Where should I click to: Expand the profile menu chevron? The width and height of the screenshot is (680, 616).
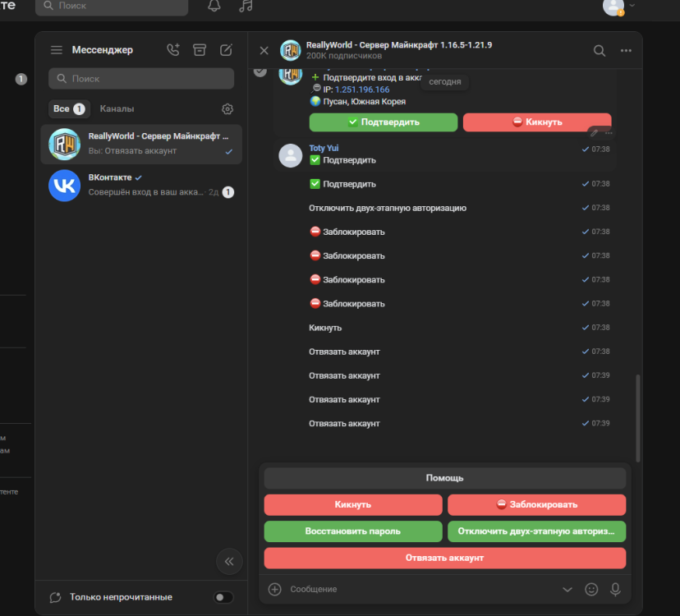(632, 5)
